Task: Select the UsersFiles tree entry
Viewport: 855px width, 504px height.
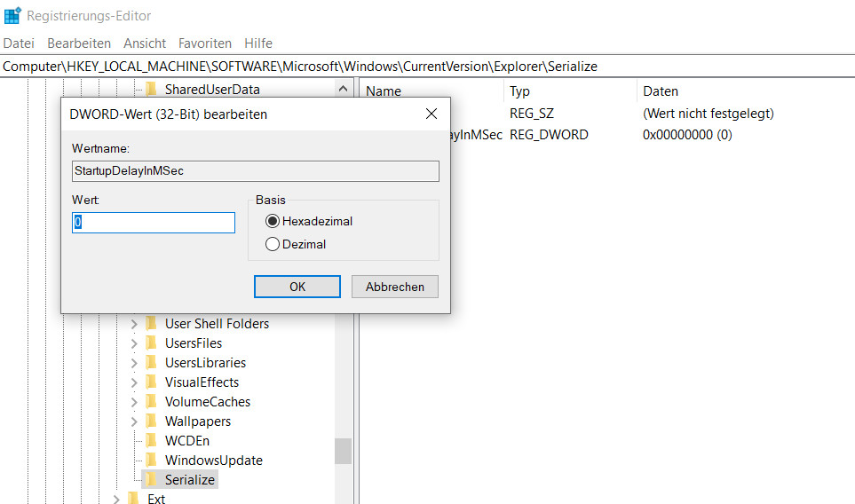Action: (x=194, y=343)
